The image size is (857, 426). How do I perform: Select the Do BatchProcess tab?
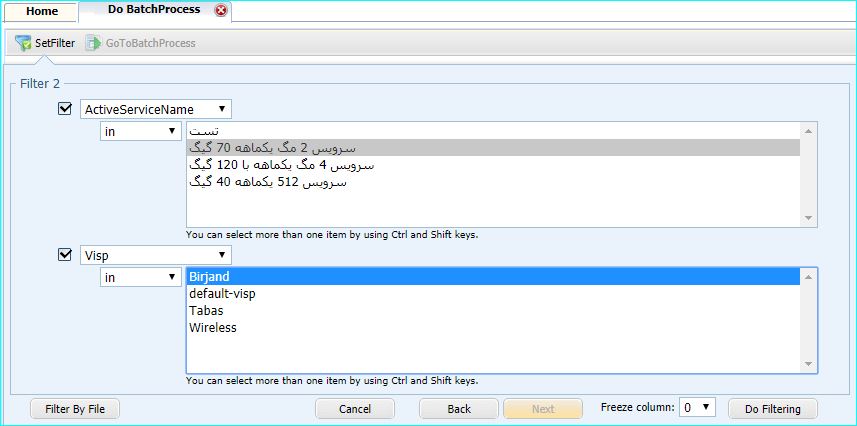pos(153,10)
